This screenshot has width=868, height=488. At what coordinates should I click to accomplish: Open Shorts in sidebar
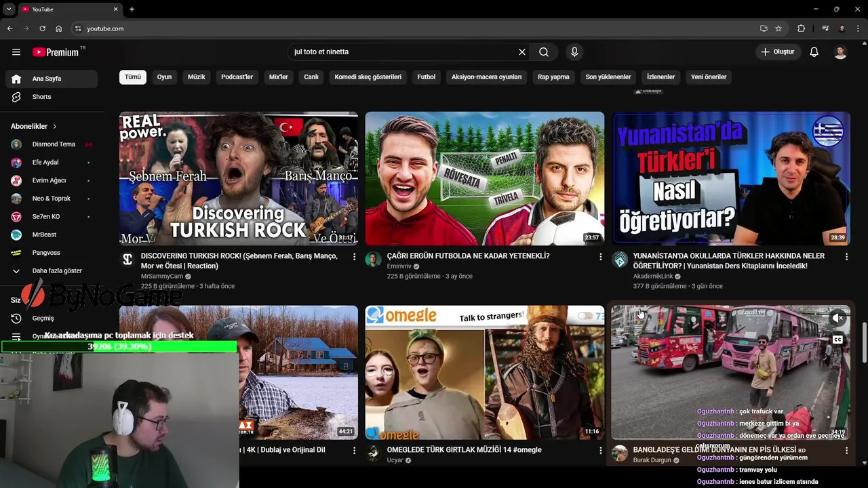pos(52,97)
